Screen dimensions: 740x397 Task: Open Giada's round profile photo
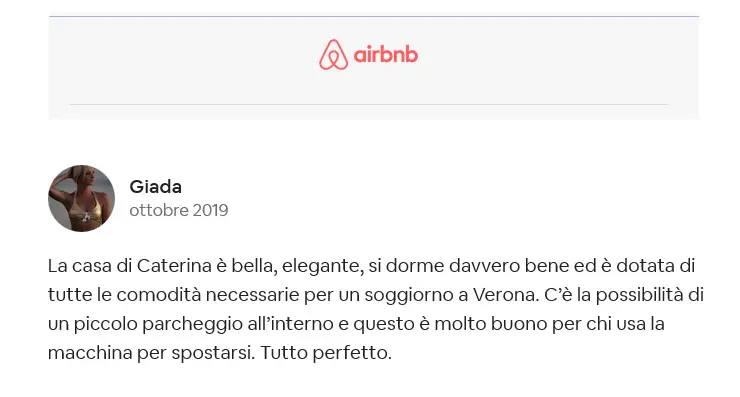[x=81, y=198]
